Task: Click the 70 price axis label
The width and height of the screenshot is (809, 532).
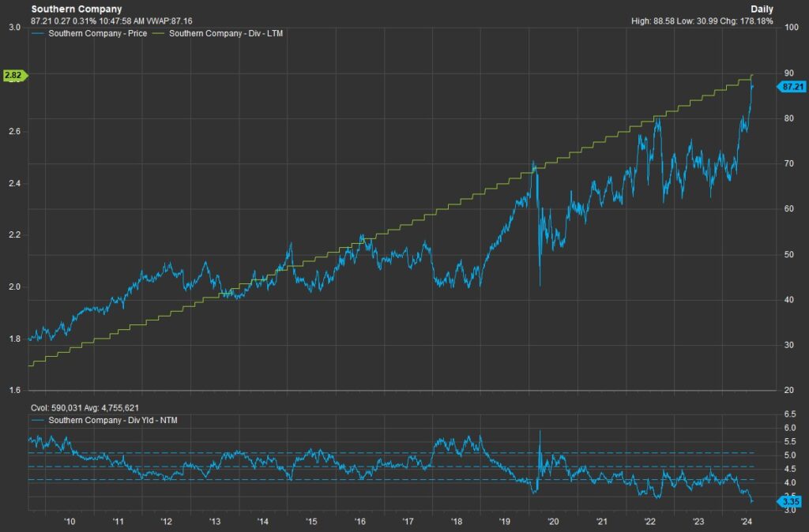Action: coord(789,164)
